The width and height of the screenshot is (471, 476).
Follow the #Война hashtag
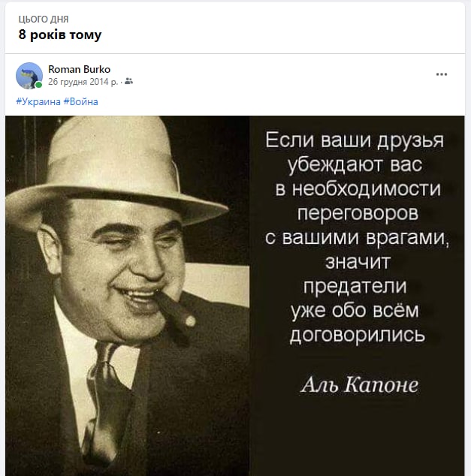81,101
